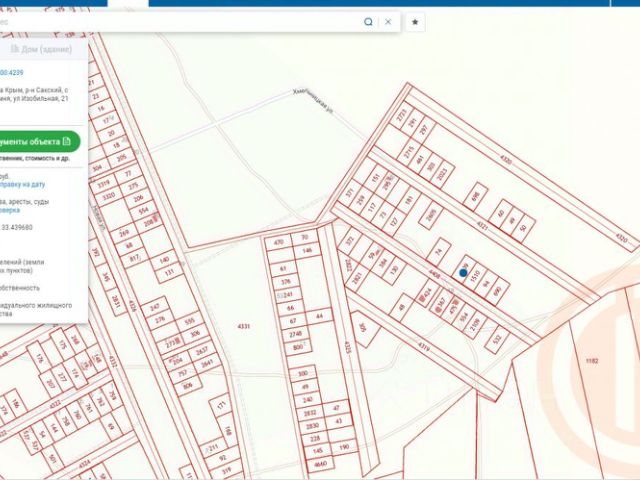
Task: Select parcel 242
Action: click(155, 307)
